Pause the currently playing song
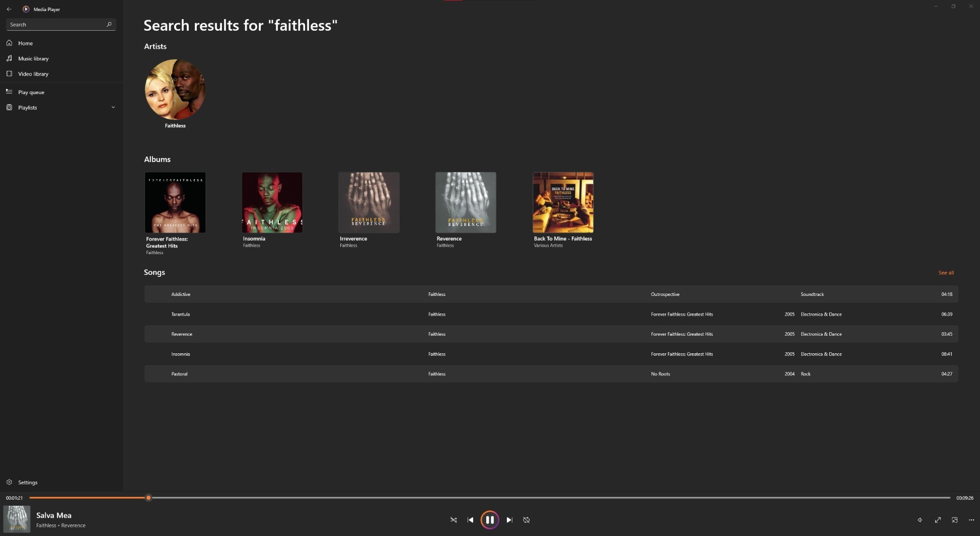This screenshot has width=980, height=536. coord(490,520)
